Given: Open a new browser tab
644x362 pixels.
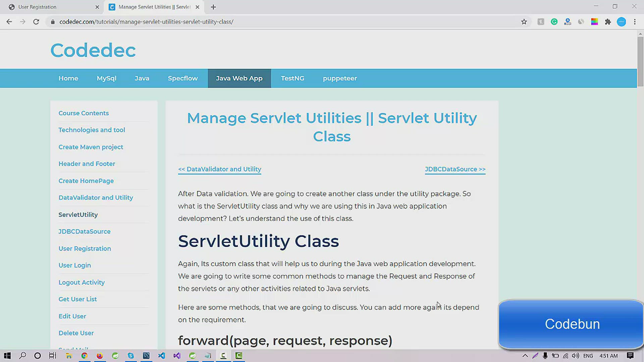Looking at the screenshot, I should 213,7.
